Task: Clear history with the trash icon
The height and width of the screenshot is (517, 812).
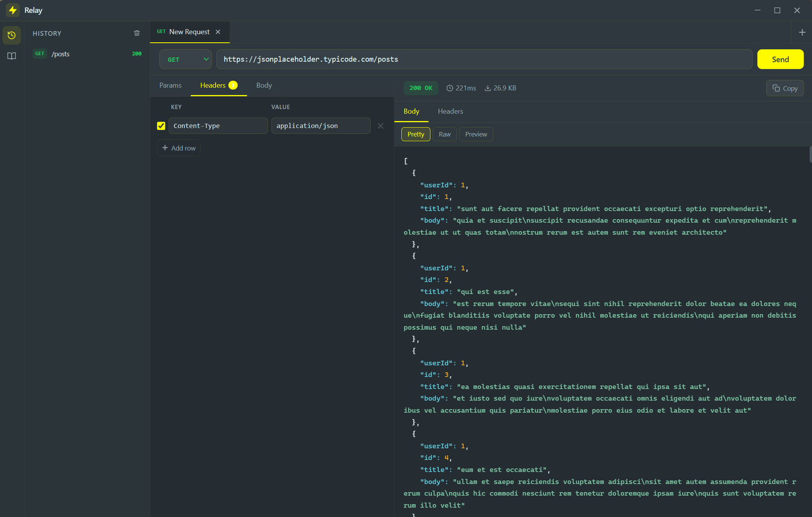Action: point(137,33)
